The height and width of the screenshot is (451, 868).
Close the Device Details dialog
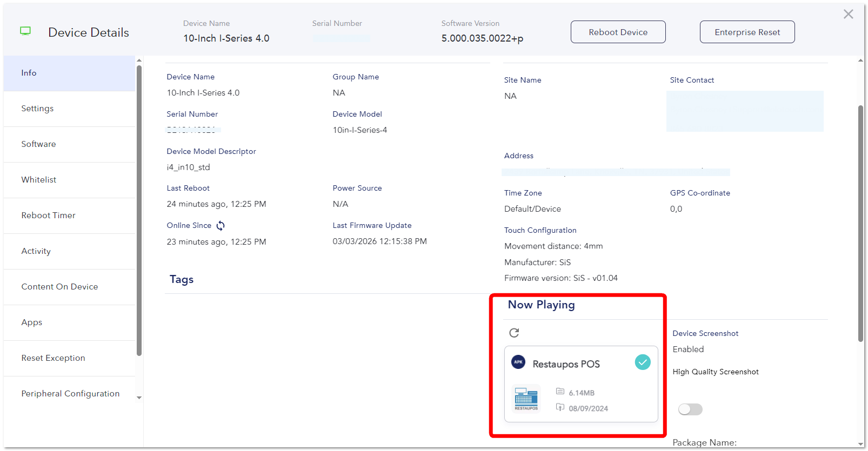(848, 14)
